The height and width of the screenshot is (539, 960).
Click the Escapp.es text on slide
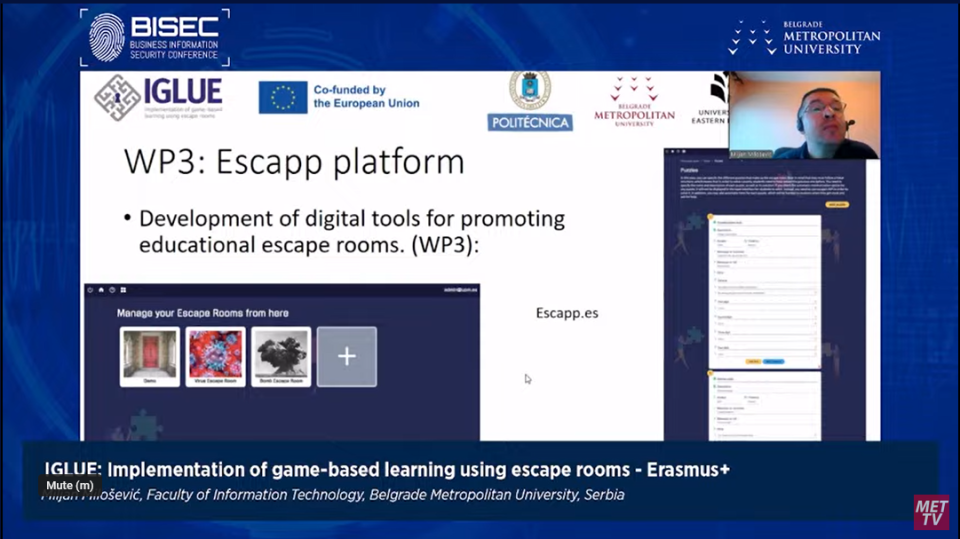567,313
